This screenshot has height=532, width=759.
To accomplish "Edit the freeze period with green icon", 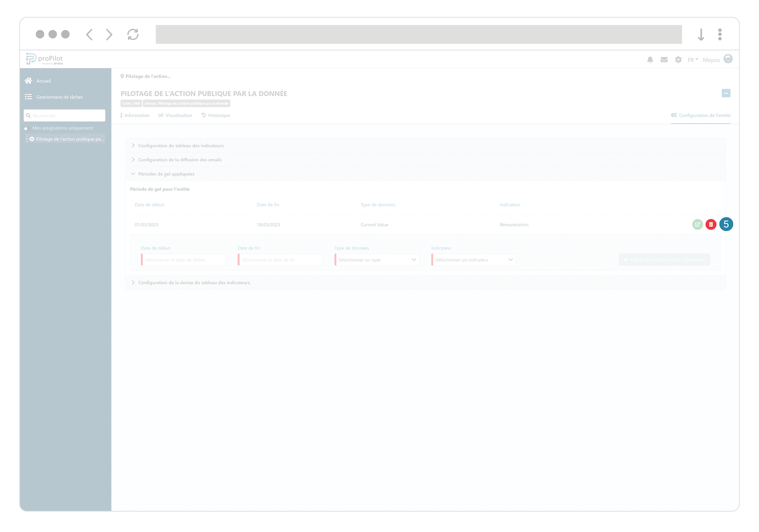I will point(697,224).
